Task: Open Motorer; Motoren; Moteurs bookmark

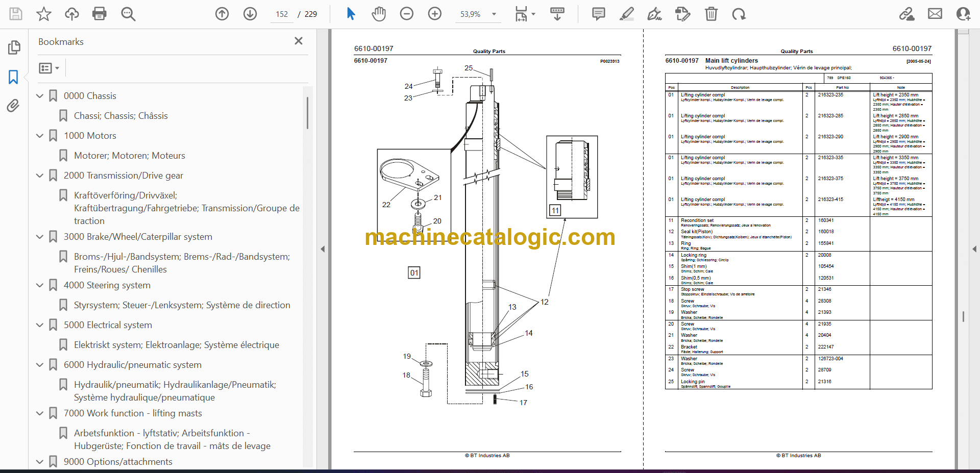Action: pyautogui.click(x=129, y=156)
